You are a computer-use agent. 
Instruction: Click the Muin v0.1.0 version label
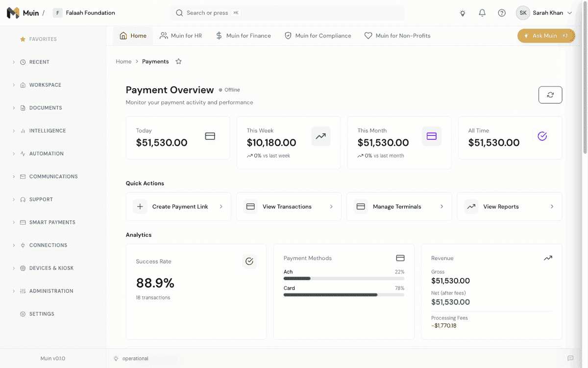point(53,359)
